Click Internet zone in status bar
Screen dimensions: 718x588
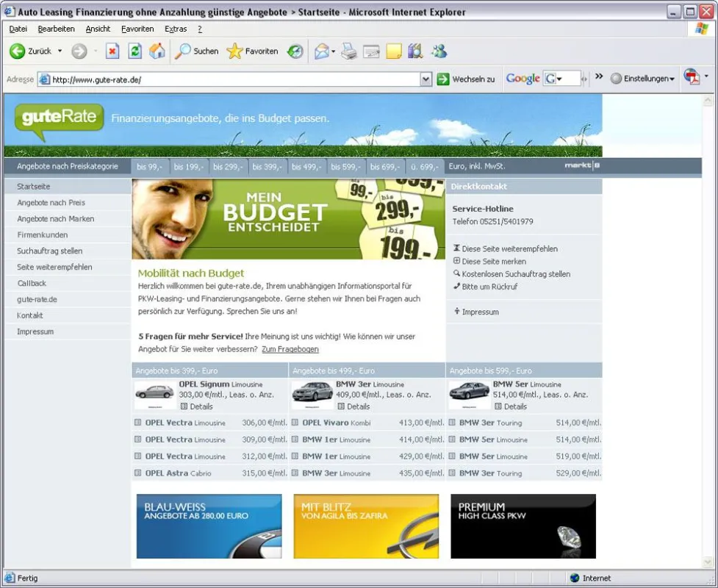591,578
